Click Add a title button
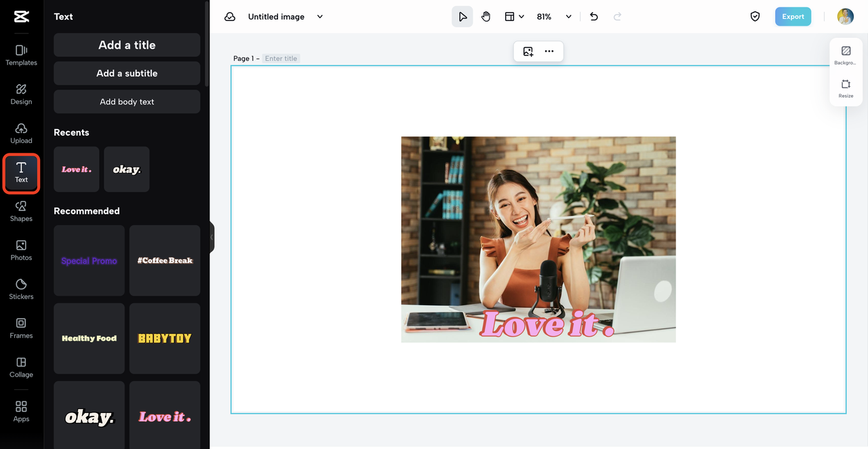The image size is (868, 449). point(127,45)
